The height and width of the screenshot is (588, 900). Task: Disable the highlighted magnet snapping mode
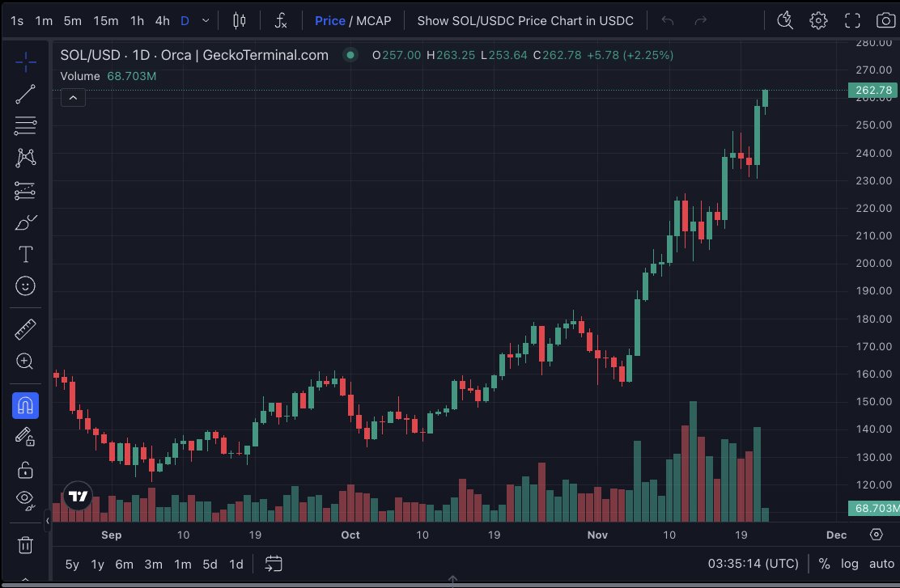click(x=25, y=405)
